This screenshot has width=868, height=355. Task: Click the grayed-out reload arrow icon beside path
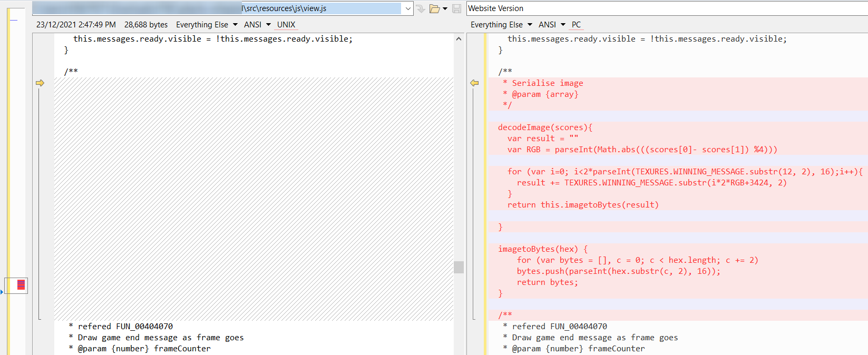421,9
